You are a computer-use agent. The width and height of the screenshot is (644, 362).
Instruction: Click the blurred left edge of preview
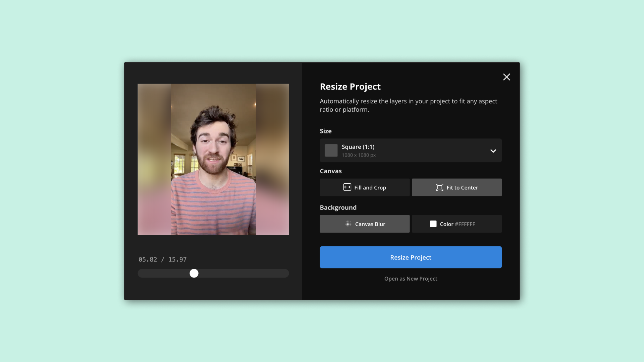[154, 159]
